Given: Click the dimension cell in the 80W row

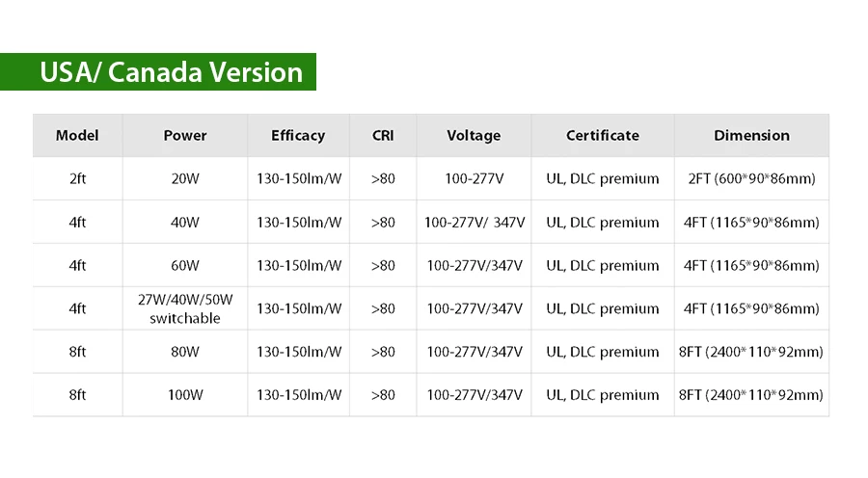Looking at the screenshot, I should click(x=751, y=352).
